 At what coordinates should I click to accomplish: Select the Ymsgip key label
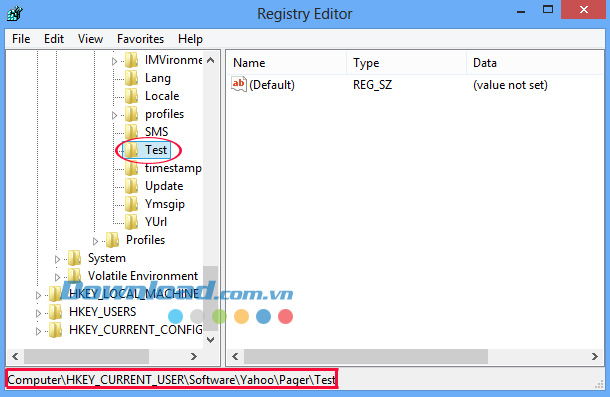(x=165, y=204)
